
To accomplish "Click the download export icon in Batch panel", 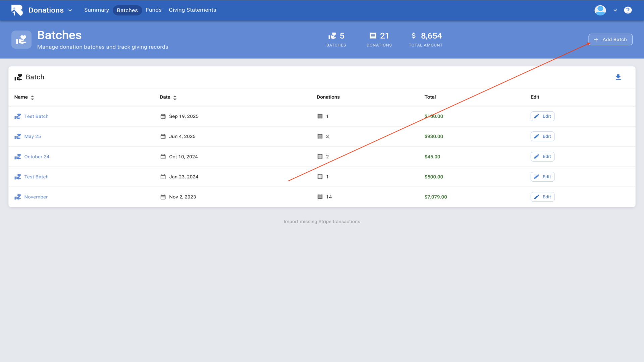I will [x=618, y=77].
